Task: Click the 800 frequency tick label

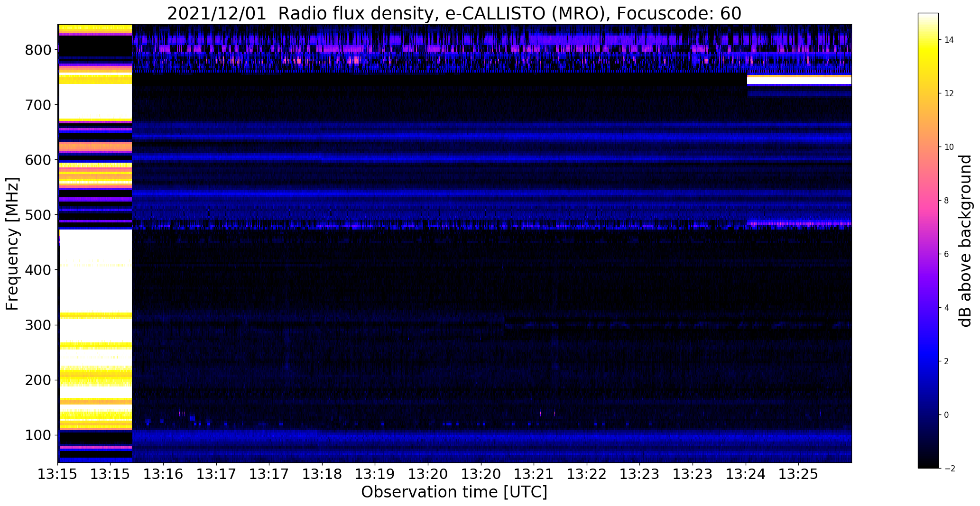Action: click(40, 50)
